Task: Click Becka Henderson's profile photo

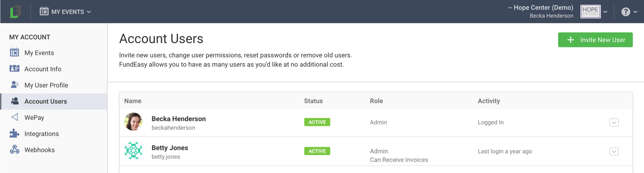Action: [x=133, y=122]
